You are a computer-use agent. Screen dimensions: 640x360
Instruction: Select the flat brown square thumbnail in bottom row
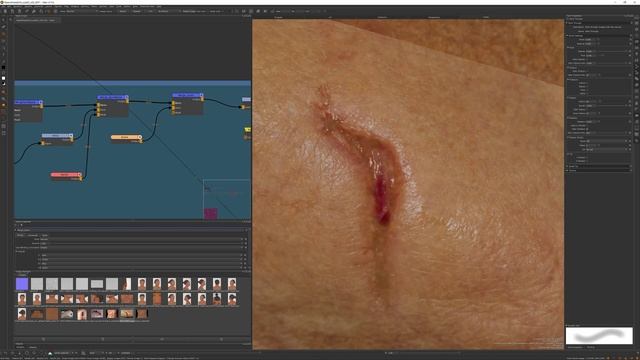(52, 314)
